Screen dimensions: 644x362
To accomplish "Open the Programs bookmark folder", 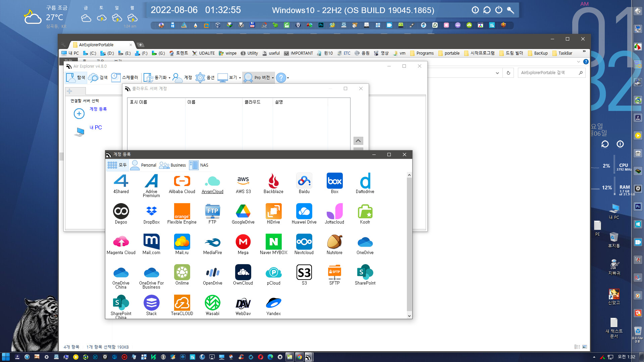I will (422, 53).
